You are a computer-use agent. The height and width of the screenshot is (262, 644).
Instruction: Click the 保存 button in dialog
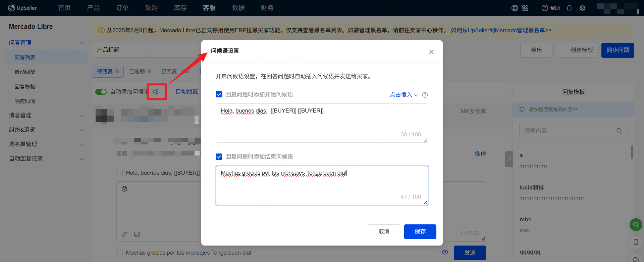[x=420, y=231]
